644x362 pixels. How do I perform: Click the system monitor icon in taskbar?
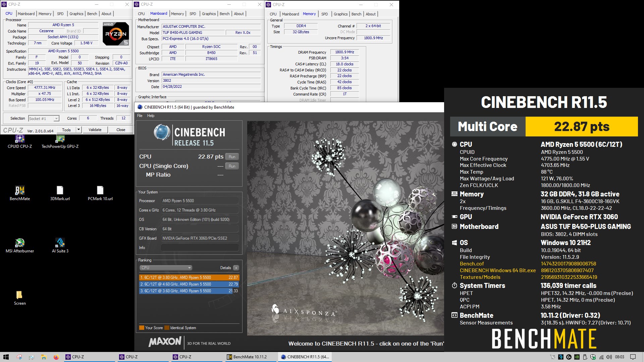(32, 357)
